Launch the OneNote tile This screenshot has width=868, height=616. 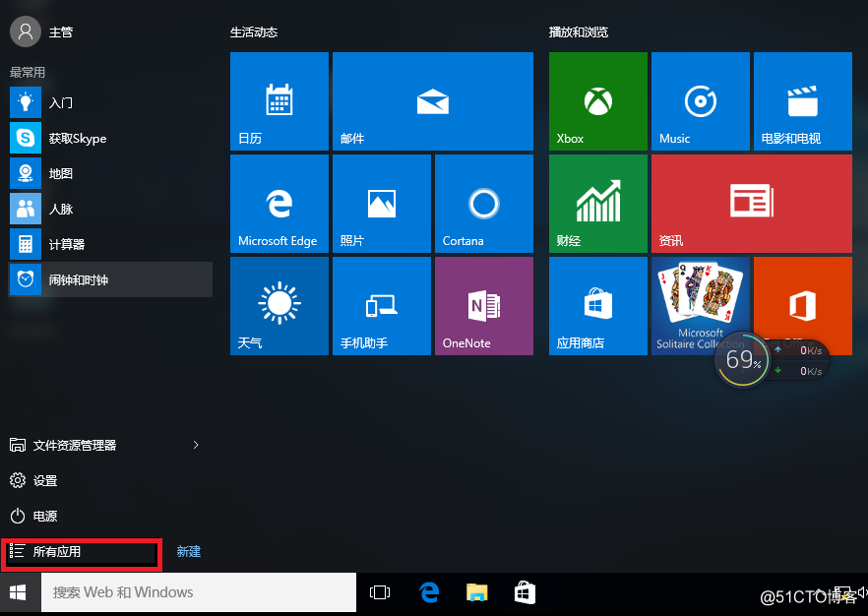(484, 306)
